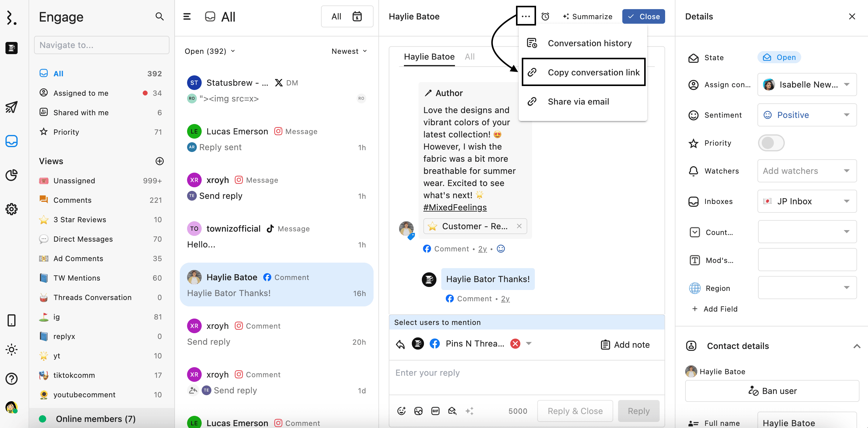The height and width of the screenshot is (428, 868).
Task: Open the three-dots more options menu
Action: point(525,16)
